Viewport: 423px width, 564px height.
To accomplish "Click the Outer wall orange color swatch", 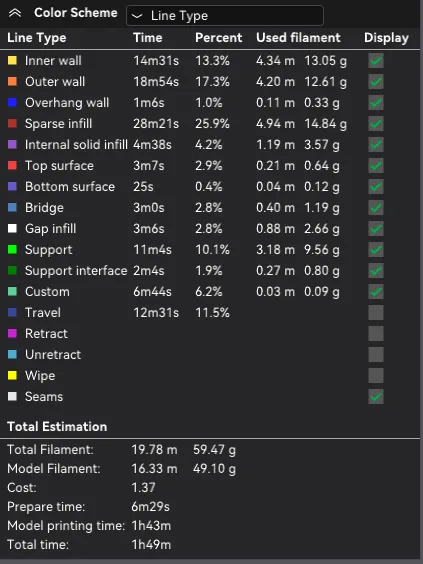I will [x=12, y=82].
